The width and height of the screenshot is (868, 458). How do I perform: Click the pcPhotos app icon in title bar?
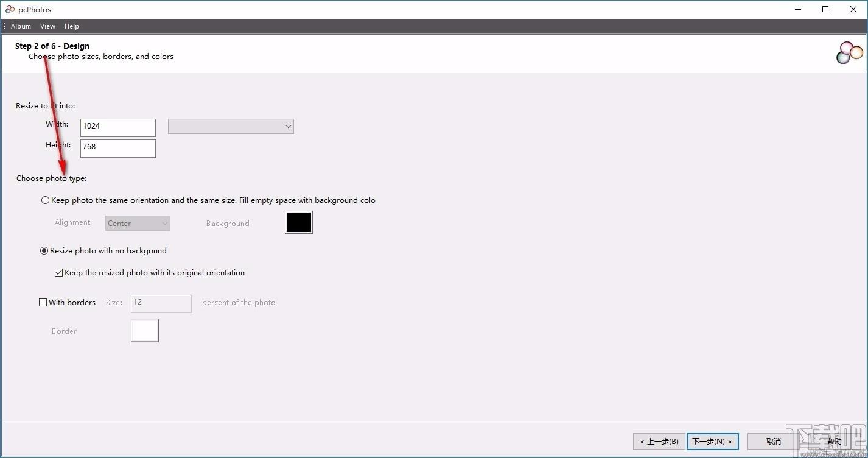pos(10,9)
